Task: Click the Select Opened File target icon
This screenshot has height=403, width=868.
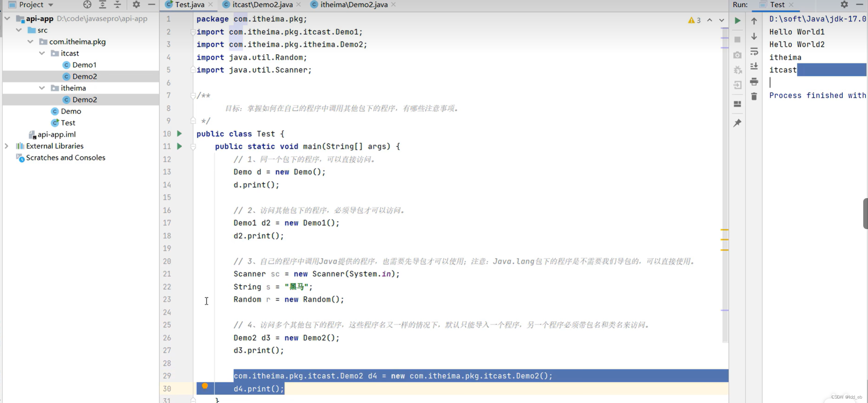Action: (87, 5)
